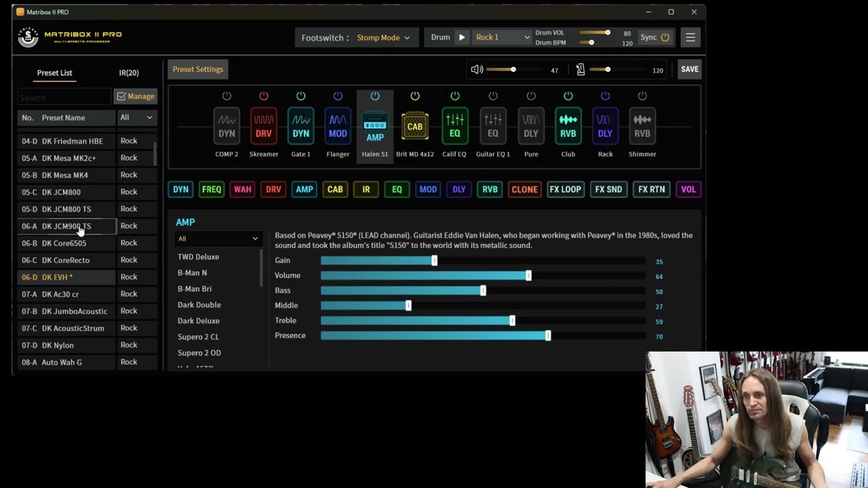Toggle power for Club reverb block
868x488 pixels.
click(568, 96)
